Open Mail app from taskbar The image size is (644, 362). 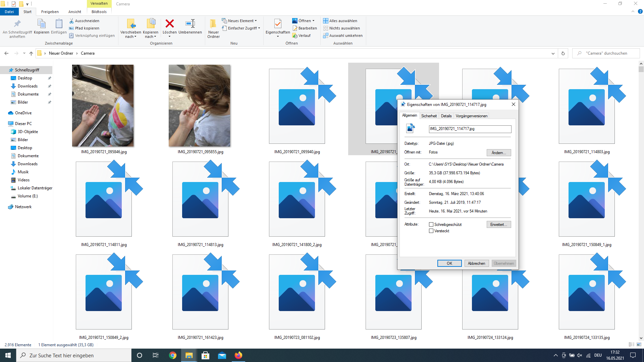pyautogui.click(x=222, y=355)
